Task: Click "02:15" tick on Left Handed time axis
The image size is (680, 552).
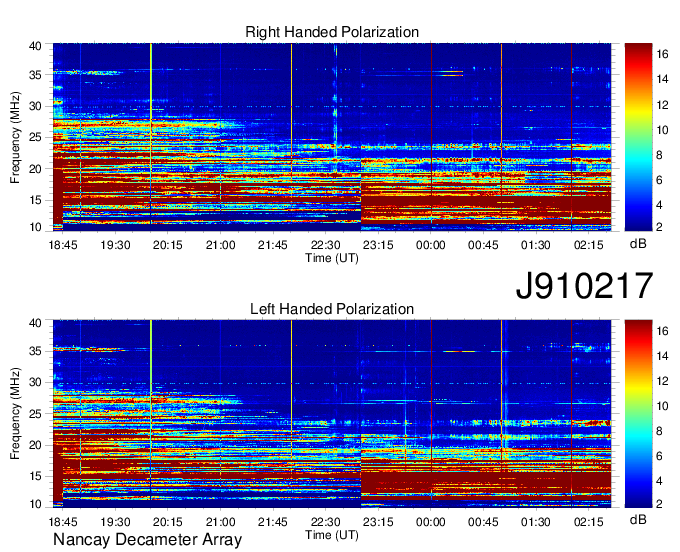Action: tap(588, 522)
